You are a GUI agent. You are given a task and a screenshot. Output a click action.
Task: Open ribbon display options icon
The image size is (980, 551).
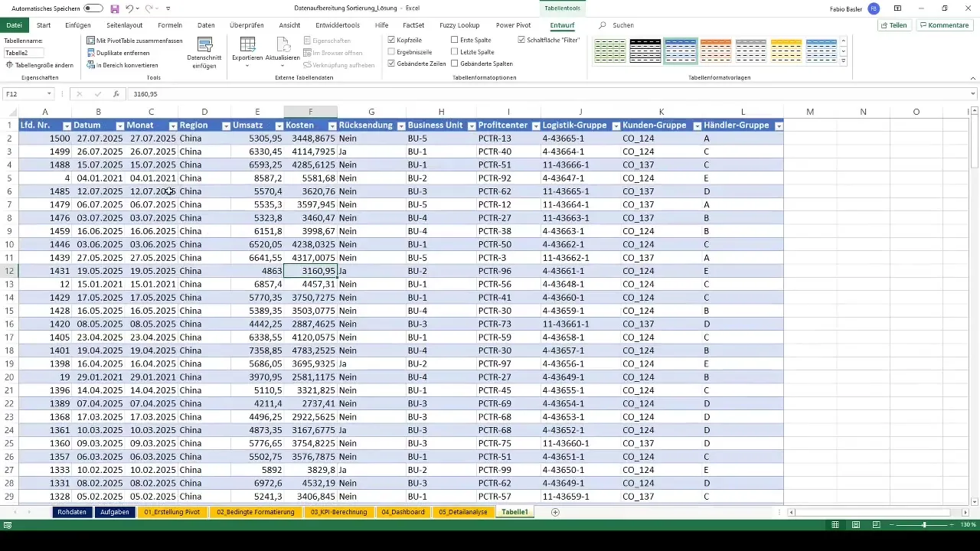pos(897,8)
